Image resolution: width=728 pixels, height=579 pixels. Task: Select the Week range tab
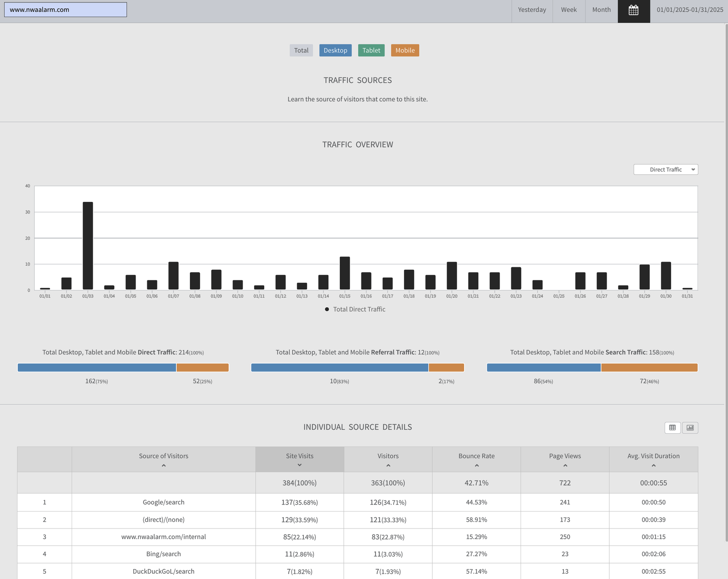coord(569,10)
